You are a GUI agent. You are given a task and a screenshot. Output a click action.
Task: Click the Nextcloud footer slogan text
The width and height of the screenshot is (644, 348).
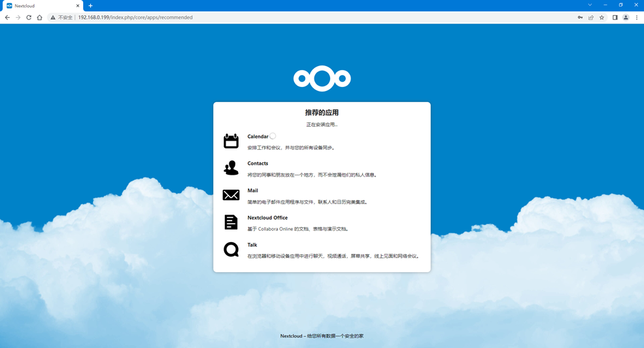tap(322, 336)
